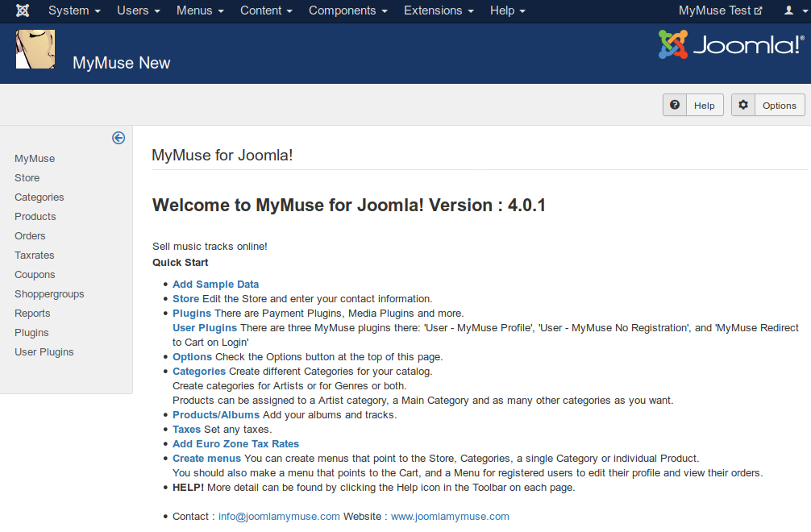811x532 pixels.
Task: Click the Joomla! logo in the header
Action: (x=730, y=46)
